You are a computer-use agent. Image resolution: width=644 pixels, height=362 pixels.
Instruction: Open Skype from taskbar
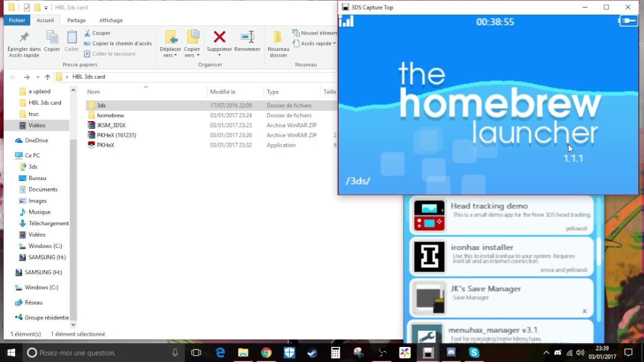(x=474, y=353)
